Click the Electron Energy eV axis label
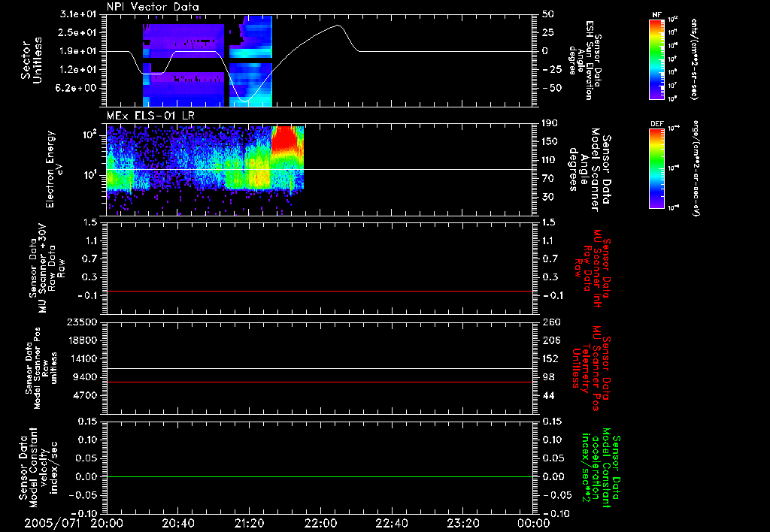The width and height of the screenshot is (770, 532). 54,169
